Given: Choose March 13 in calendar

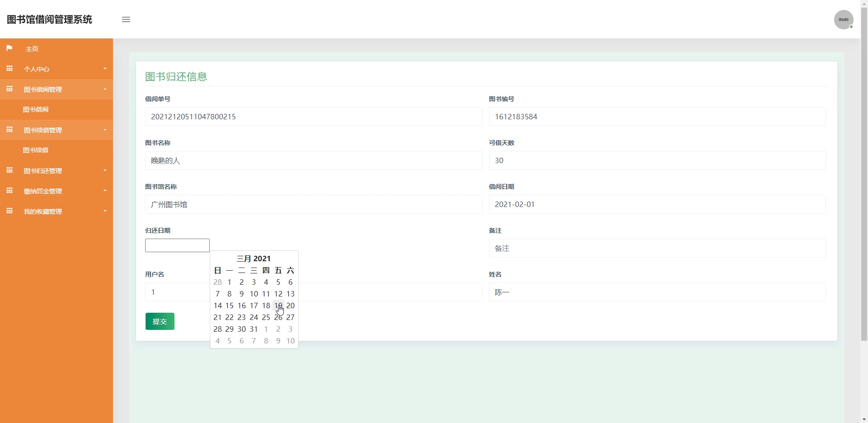Looking at the screenshot, I should 290,294.
